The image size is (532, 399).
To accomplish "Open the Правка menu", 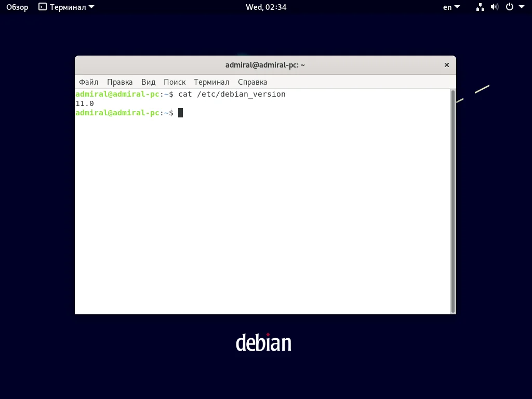I will [x=119, y=82].
